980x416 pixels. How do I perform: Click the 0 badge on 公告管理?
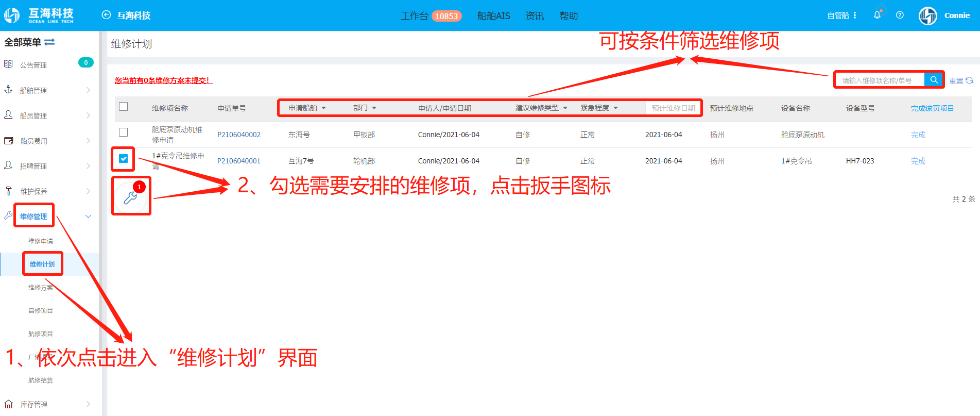point(86,62)
